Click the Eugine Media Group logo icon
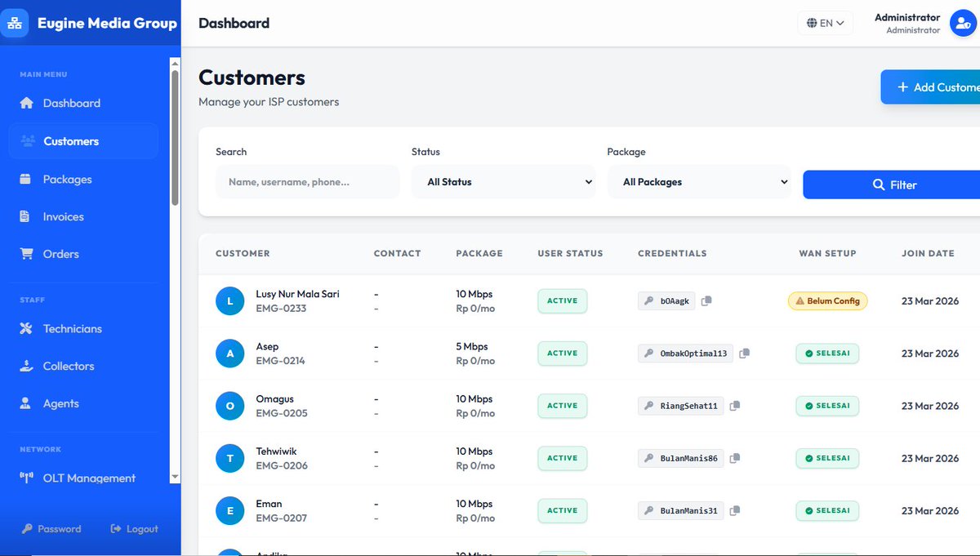 (15, 23)
